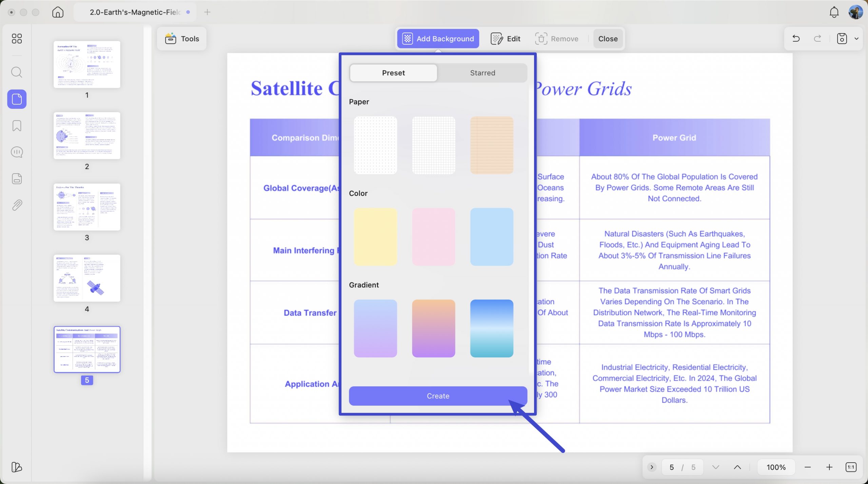Open the home screen icon
The image size is (868, 484).
58,12
